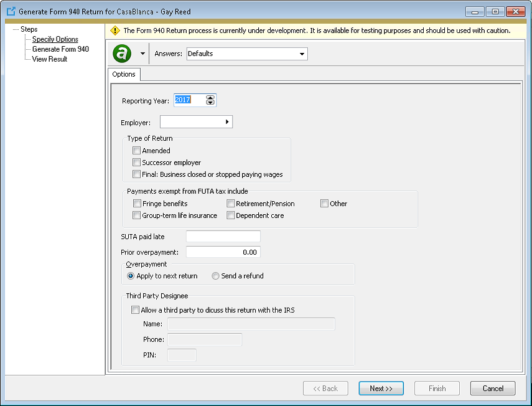Image resolution: width=532 pixels, height=406 pixels.
Task: Cancel the Form 940 wizard
Action: pos(492,388)
